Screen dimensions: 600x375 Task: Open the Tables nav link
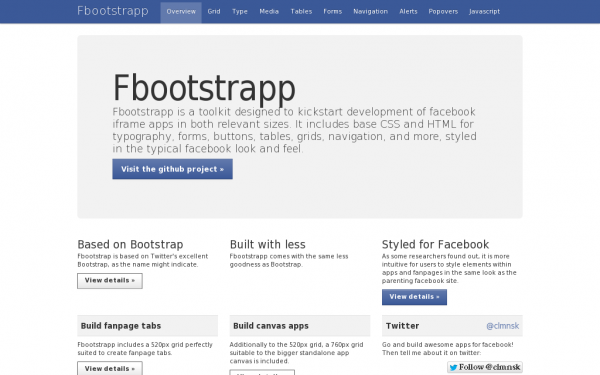301,12
